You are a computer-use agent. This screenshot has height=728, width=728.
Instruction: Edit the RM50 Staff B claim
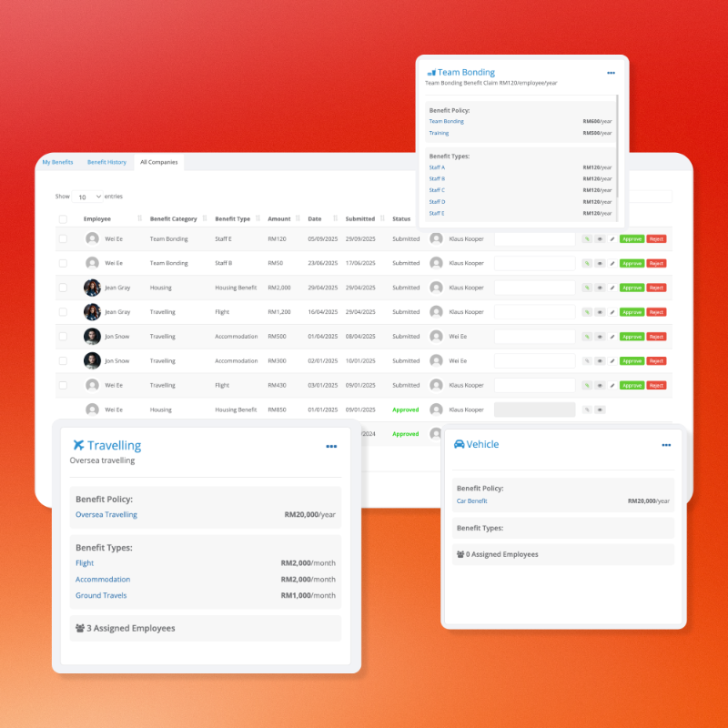[x=612, y=263]
